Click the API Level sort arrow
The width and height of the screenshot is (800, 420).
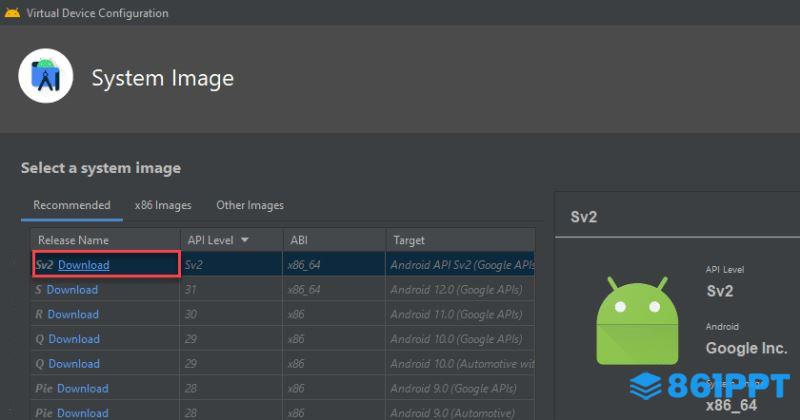pyautogui.click(x=245, y=240)
